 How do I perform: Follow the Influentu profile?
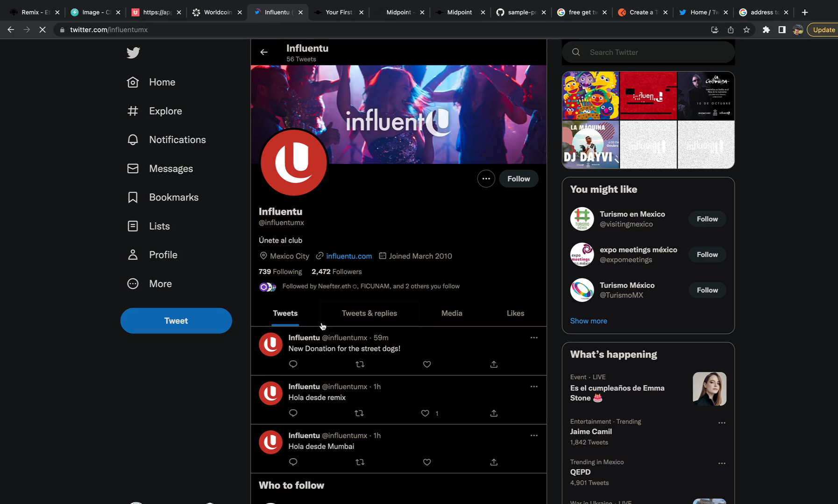518,179
